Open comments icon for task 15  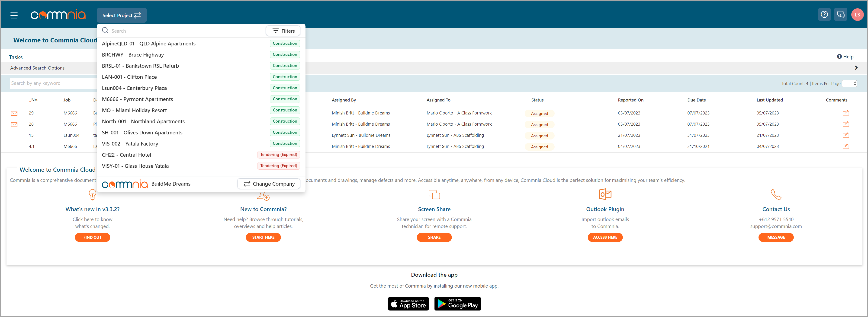point(846,135)
